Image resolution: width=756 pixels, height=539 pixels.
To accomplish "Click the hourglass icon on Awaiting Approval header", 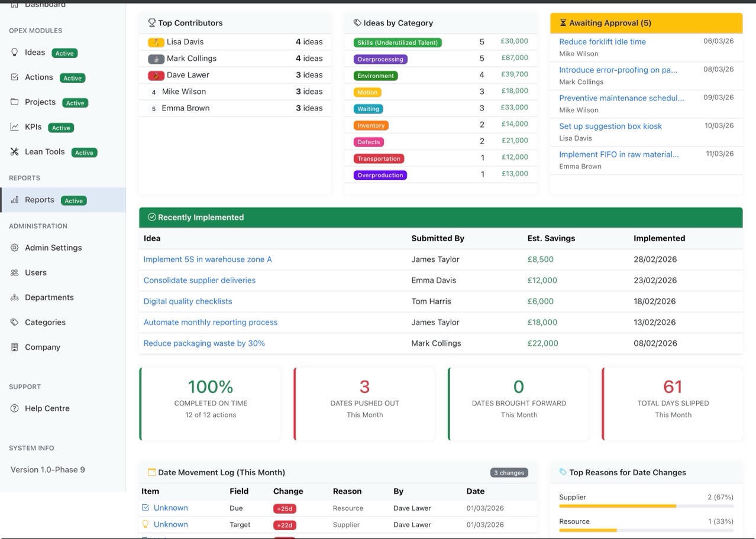I will (562, 23).
